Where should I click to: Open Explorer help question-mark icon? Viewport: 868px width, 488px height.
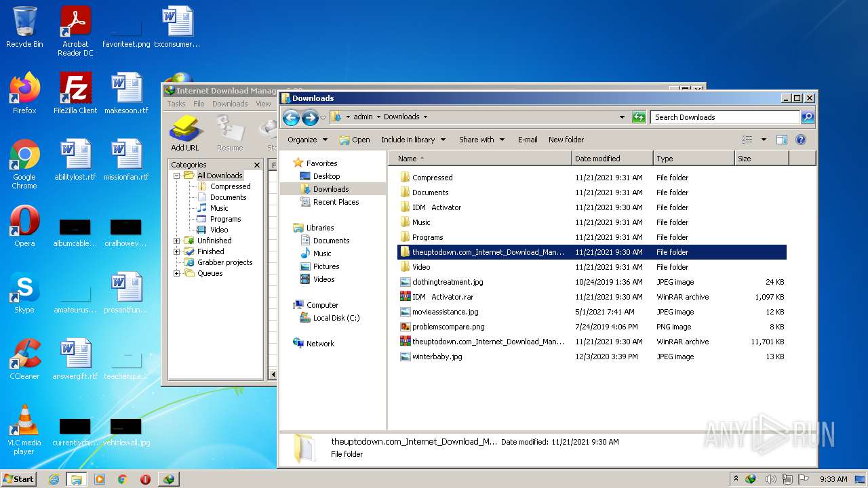coord(800,140)
